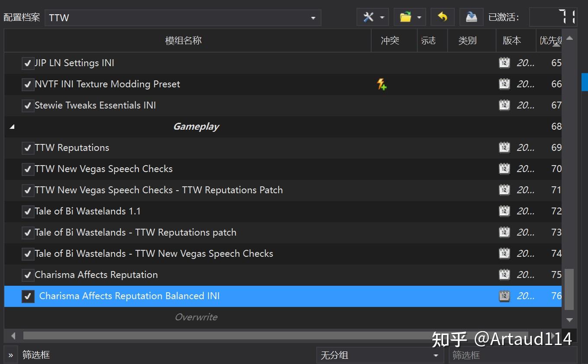Click the » filter expand button
Viewport: 588px width, 364px height.
click(x=10, y=354)
